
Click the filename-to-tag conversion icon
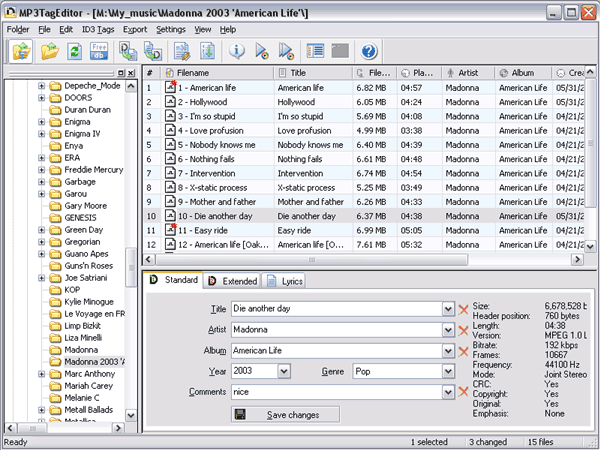(x=153, y=51)
